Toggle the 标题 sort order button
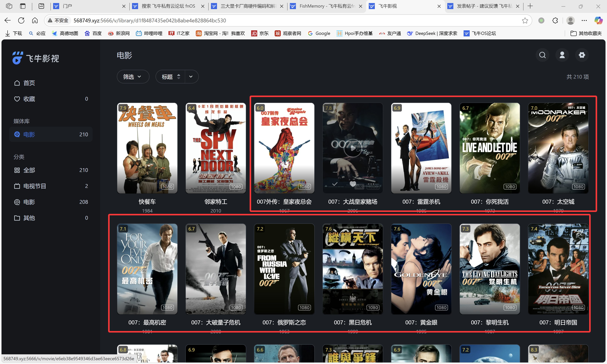Viewport: 607px width, 364px height. tap(171, 77)
